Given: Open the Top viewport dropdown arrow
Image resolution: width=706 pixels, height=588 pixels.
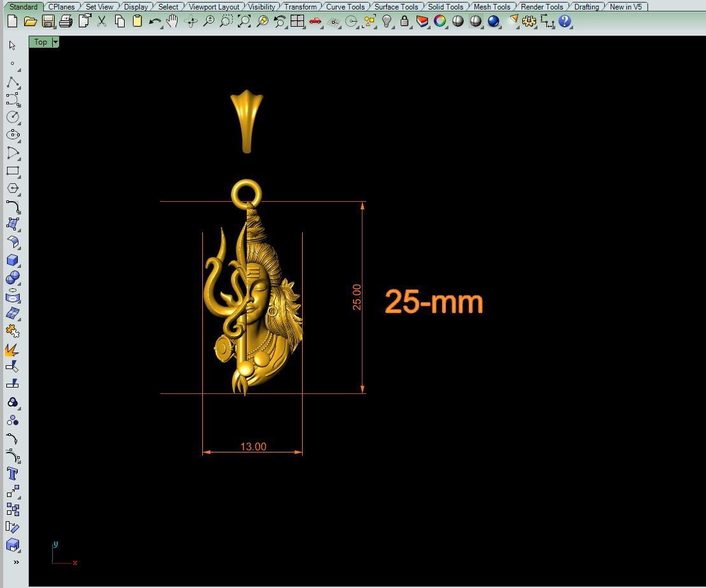Looking at the screenshot, I should coord(56,42).
